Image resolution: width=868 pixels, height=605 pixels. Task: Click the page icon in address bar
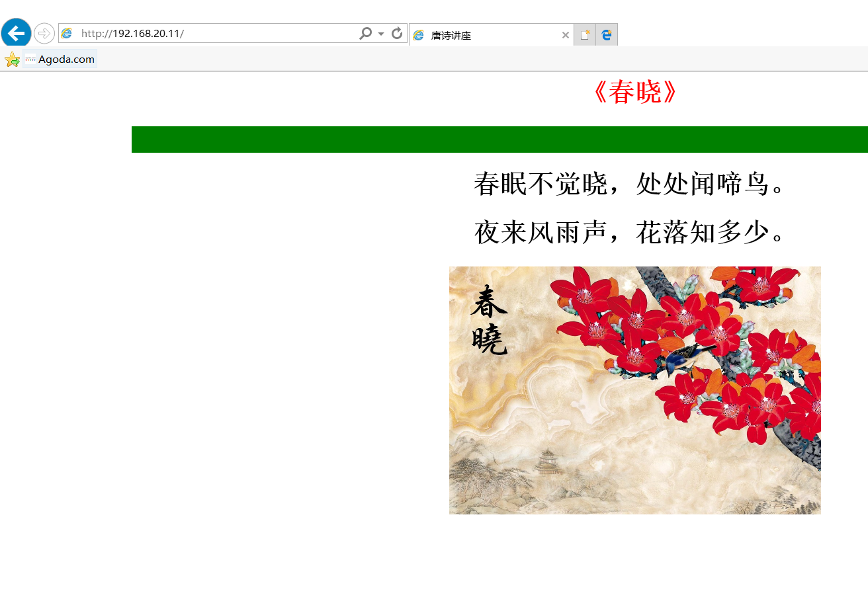pyautogui.click(x=66, y=34)
